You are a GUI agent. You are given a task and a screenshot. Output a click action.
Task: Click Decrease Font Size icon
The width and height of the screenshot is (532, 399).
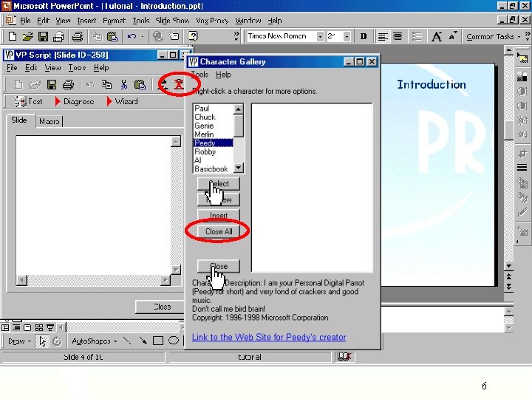pyautogui.click(x=453, y=36)
